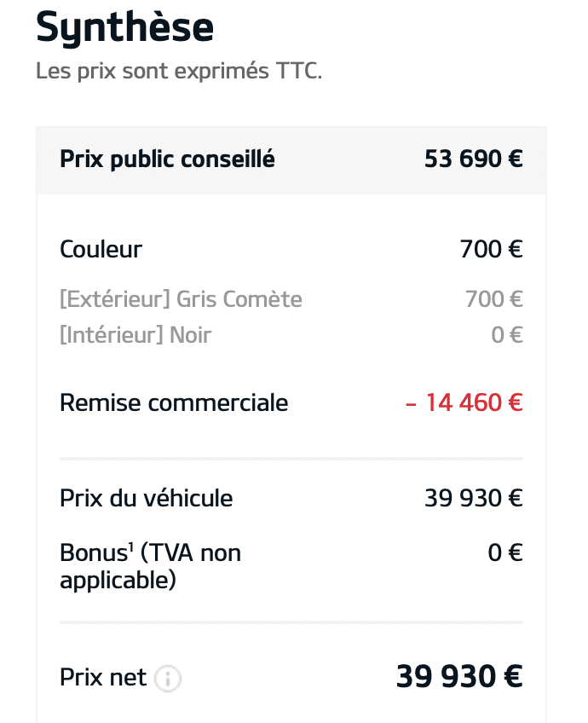Screen dimensions: 588x723
Task: Click the Prix du véhicule label
Action: [146, 498]
